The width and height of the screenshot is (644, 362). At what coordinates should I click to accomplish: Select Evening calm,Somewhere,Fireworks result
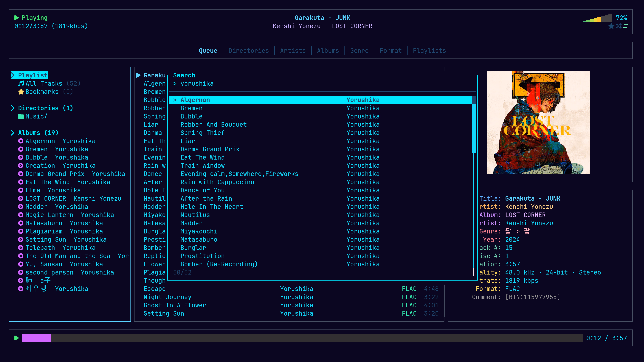[320, 174]
